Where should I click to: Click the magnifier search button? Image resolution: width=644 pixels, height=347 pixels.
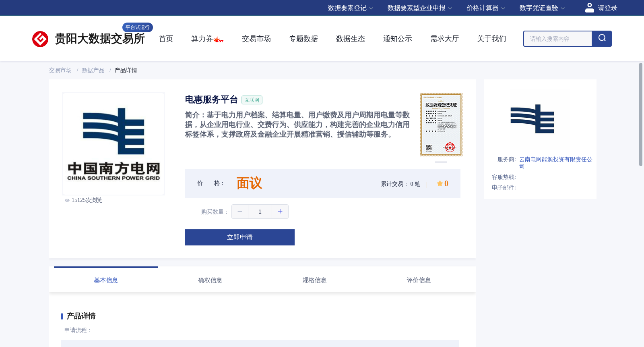(x=602, y=39)
